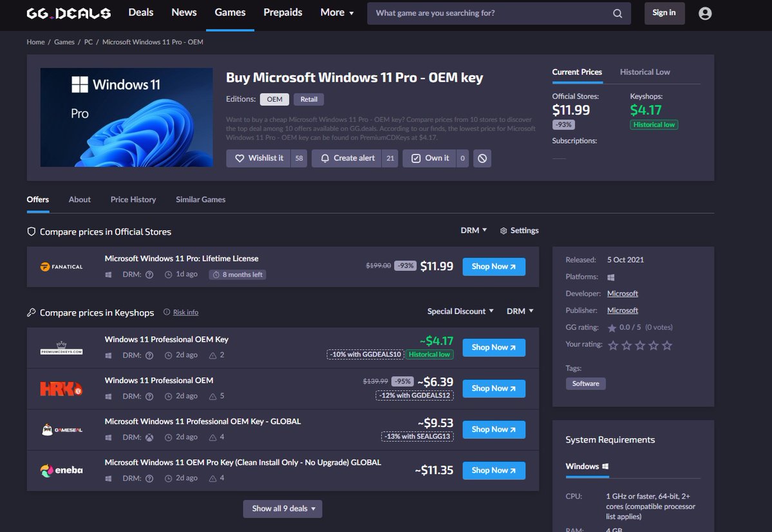Switch to the About tab

pyautogui.click(x=80, y=200)
